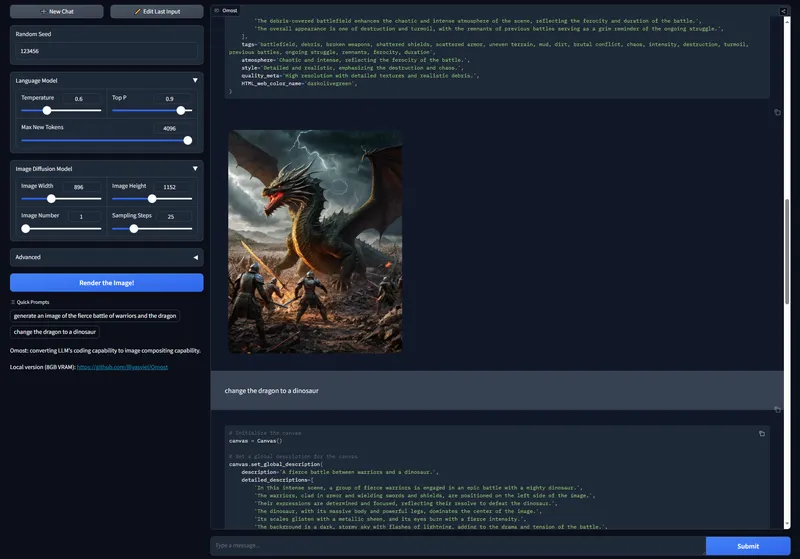Click the Omost description text line
The width and height of the screenshot is (800, 559).
point(105,351)
